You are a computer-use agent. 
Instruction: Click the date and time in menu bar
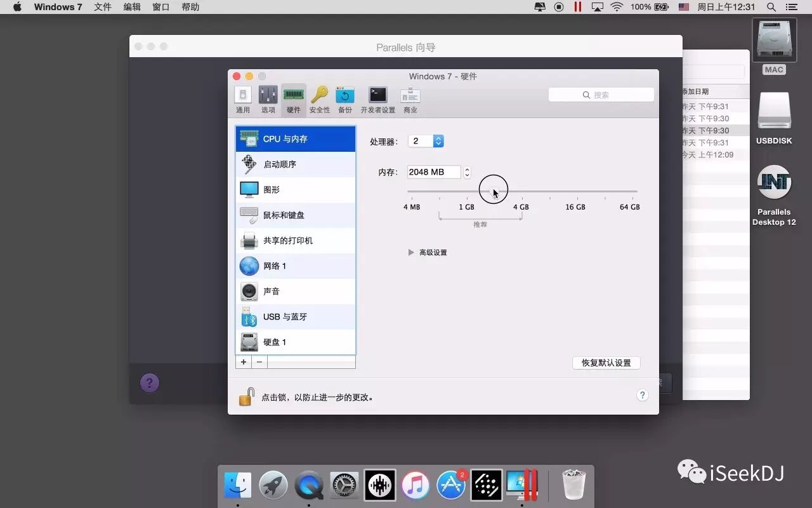(726, 7)
